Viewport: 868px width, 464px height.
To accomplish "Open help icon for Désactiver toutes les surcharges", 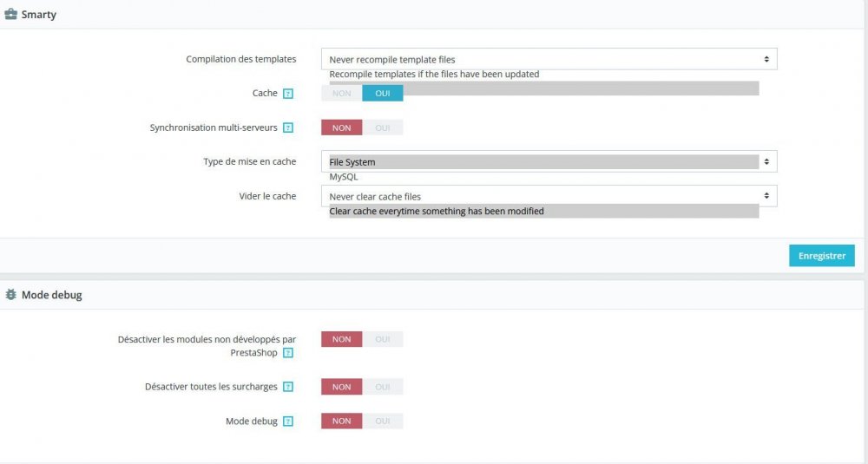I will [288, 387].
